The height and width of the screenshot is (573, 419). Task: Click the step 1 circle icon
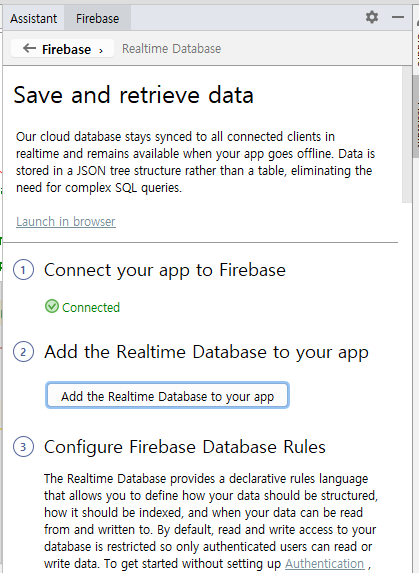point(23,270)
